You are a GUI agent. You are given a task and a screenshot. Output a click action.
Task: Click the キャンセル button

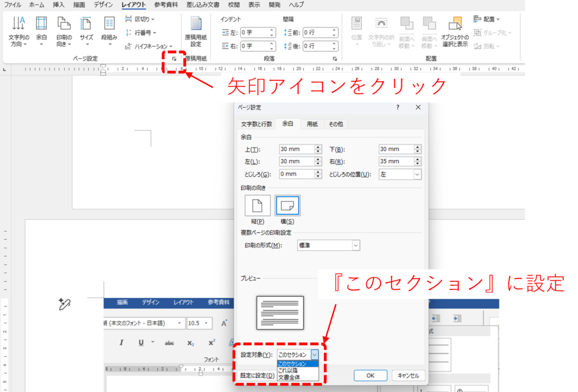pyautogui.click(x=408, y=376)
